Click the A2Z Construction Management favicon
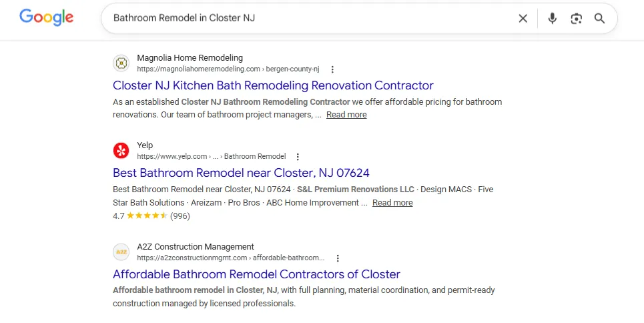The width and height of the screenshot is (644, 323). coord(121,252)
